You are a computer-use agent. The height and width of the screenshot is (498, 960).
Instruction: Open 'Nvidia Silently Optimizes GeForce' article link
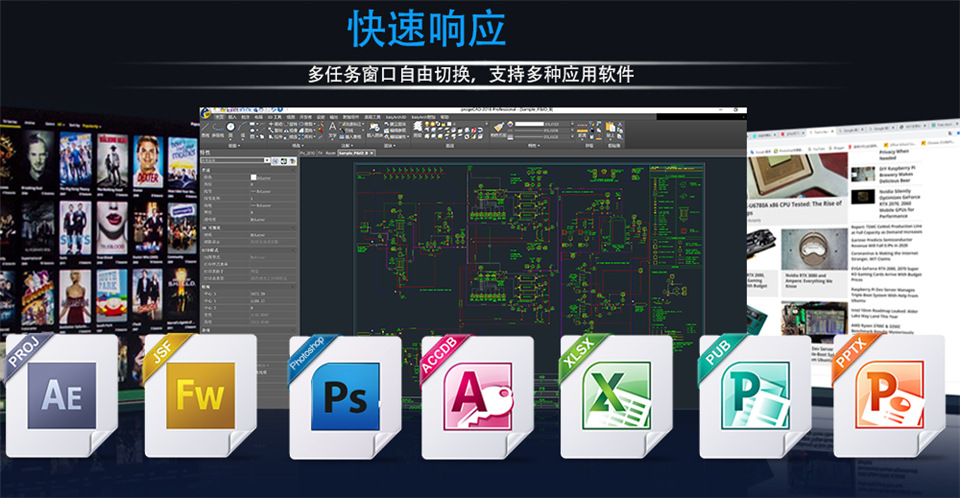(899, 203)
